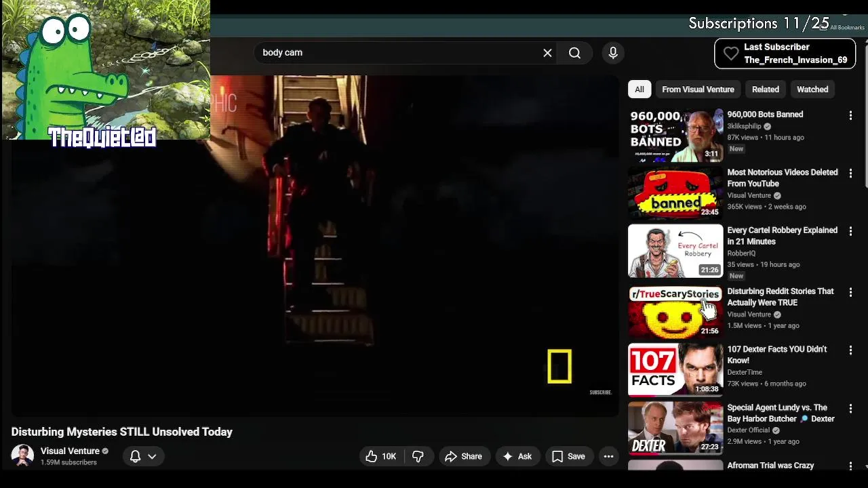Screen dimensions: 868x488
Task: Click the 10K like count
Action: point(389,457)
